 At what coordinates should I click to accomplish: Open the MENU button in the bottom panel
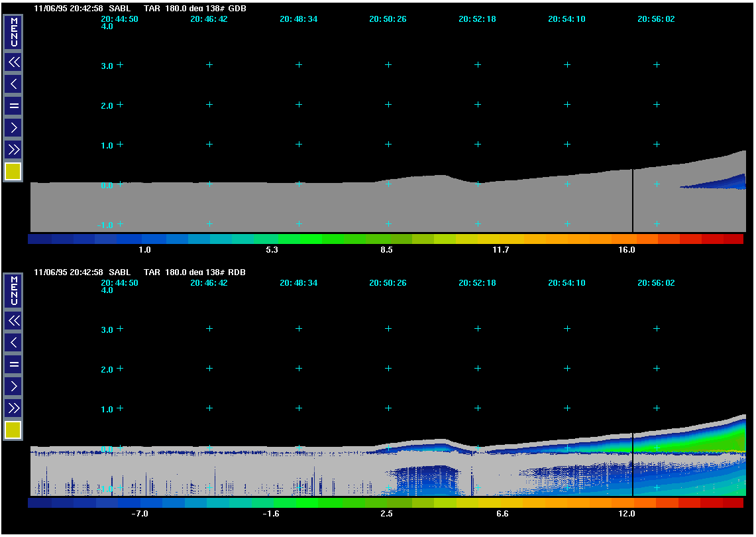13,290
